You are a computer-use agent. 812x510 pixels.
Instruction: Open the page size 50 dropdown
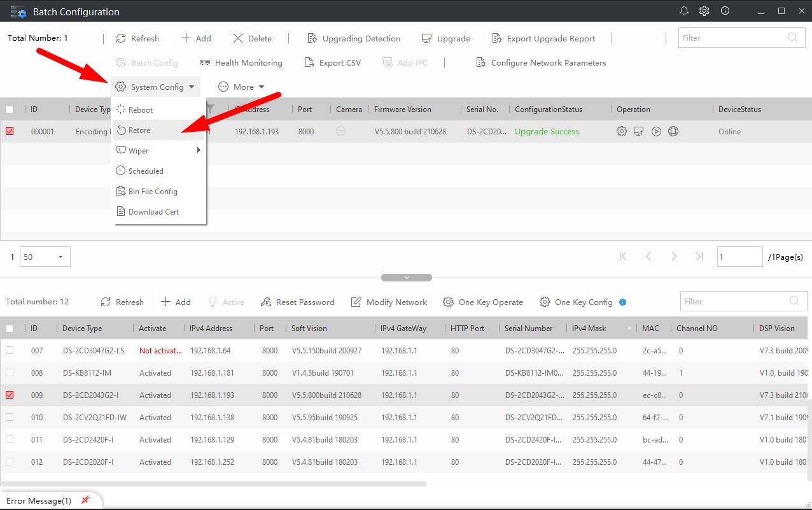click(x=45, y=257)
